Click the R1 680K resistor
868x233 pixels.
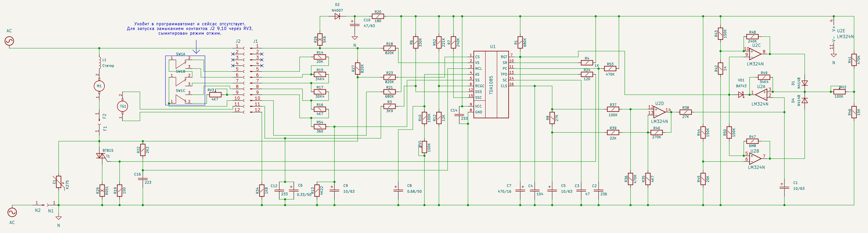click(520, 42)
